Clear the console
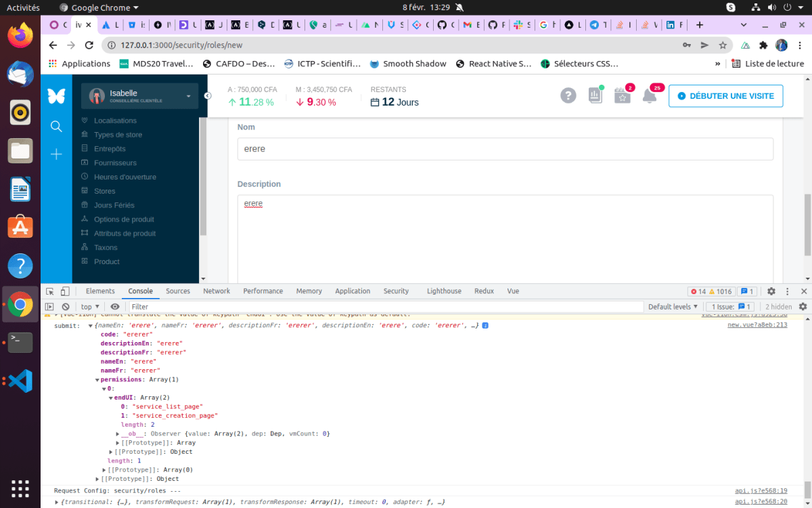The width and height of the screenshot is (812, 508). tap(66, 307)
